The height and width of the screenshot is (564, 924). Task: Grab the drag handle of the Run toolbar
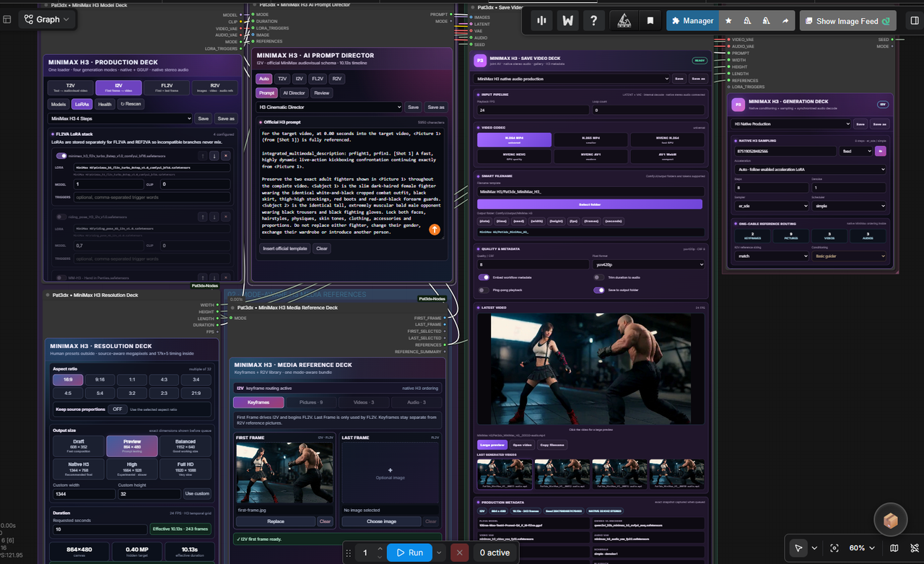(x=349, y=553)
